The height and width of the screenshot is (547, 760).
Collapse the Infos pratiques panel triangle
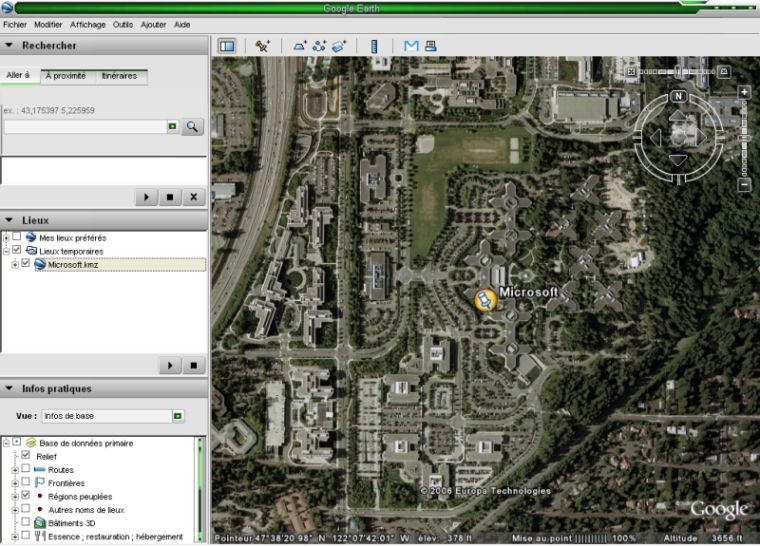click(8, 389)
